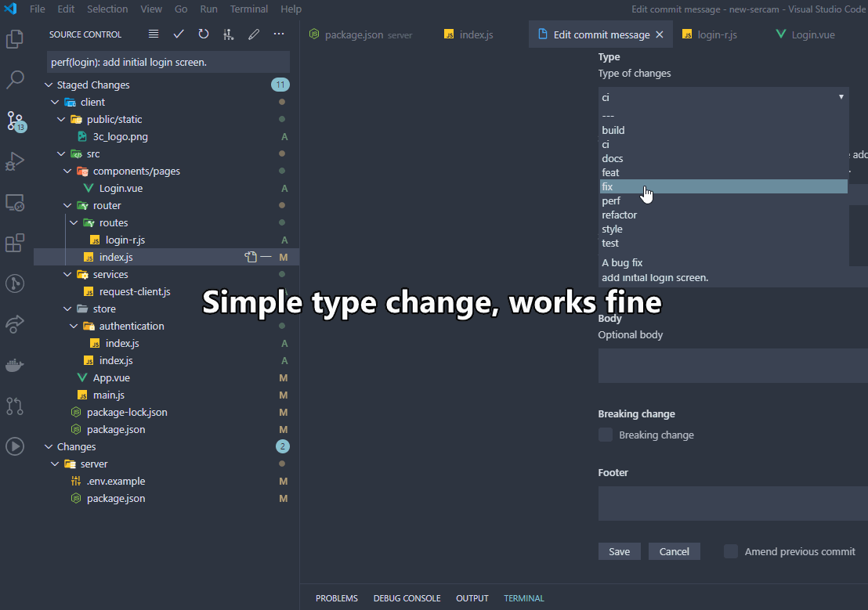Enable the Breaking change checkbox
868x610 pixels.
coord(605,435)
